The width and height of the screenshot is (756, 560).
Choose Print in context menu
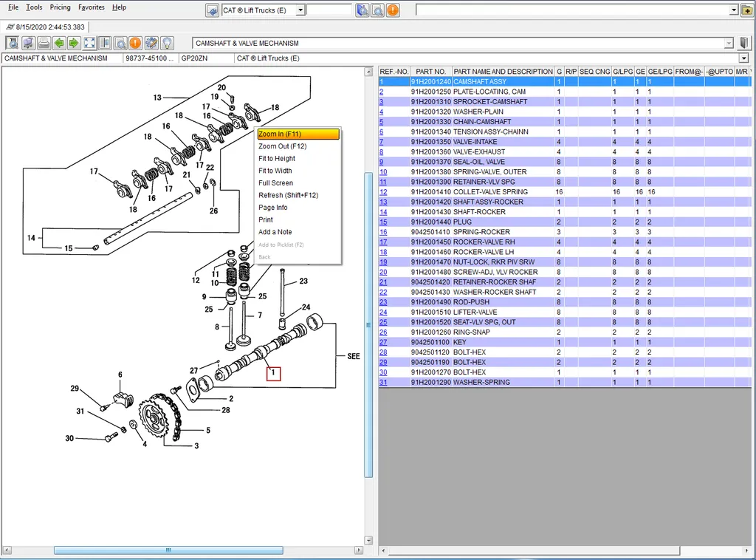(x=298, y=219)
